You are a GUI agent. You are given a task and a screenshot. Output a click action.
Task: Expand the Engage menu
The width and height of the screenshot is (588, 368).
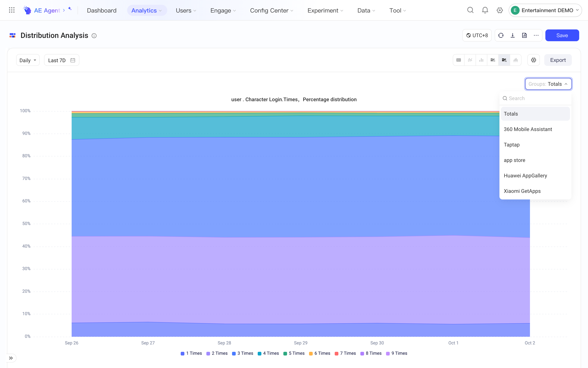tap(223, 10)
